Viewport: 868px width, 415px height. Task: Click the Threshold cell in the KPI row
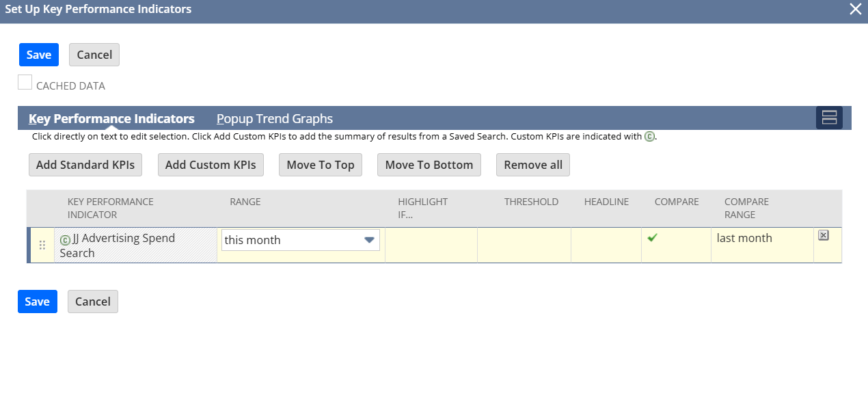[x=524, y=245]
